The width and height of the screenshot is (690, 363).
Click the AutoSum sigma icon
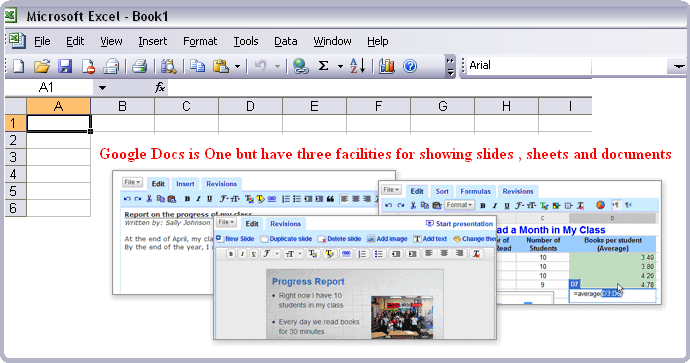coord(323,66)
